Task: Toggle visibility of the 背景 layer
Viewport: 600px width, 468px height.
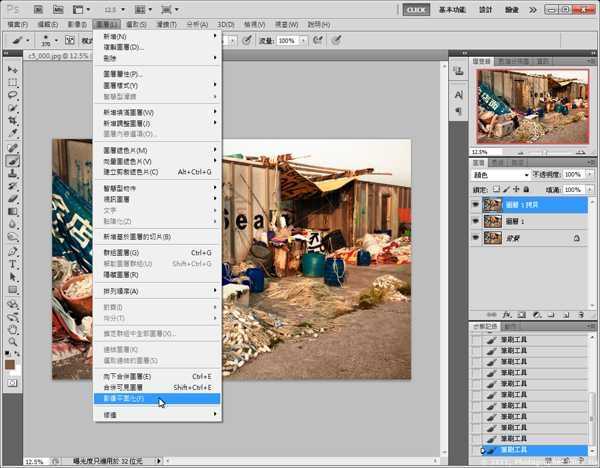Action: click(x=475, y=238)
